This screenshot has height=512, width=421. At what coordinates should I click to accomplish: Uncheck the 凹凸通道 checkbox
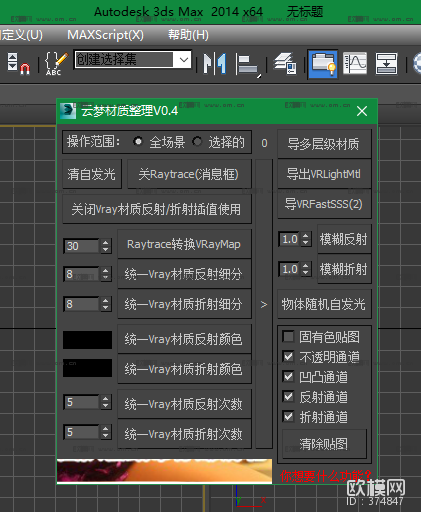click(288, 377)
